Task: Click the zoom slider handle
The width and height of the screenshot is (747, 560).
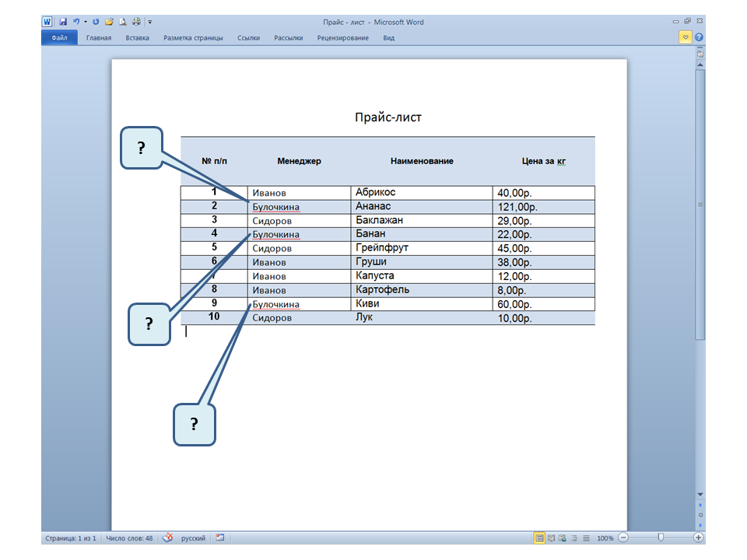Action: point(661,537)
